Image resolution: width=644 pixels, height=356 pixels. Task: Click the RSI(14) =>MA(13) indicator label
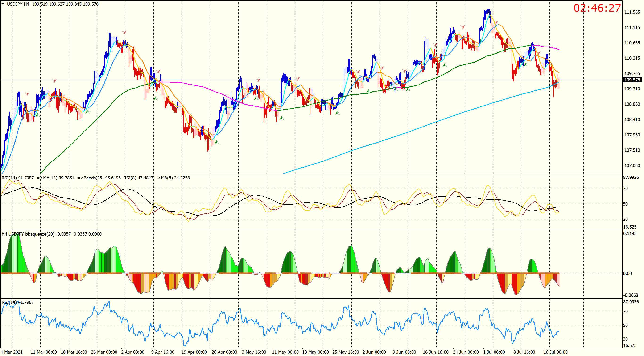37,178
